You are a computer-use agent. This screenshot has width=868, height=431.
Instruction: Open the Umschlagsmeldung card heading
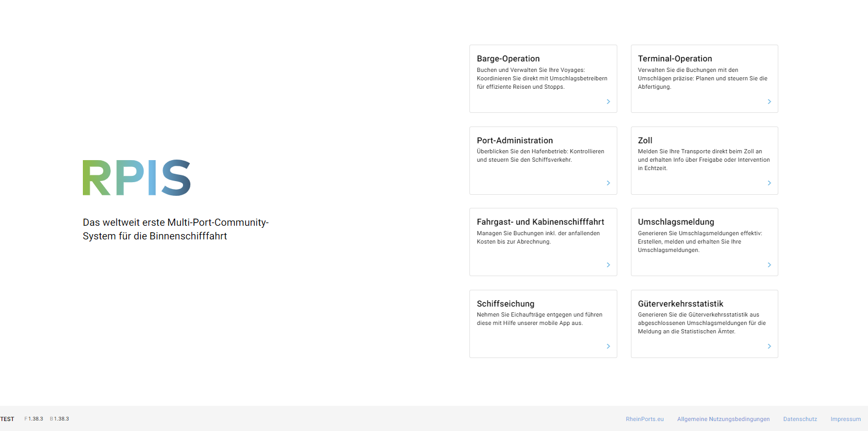[676, 222]
